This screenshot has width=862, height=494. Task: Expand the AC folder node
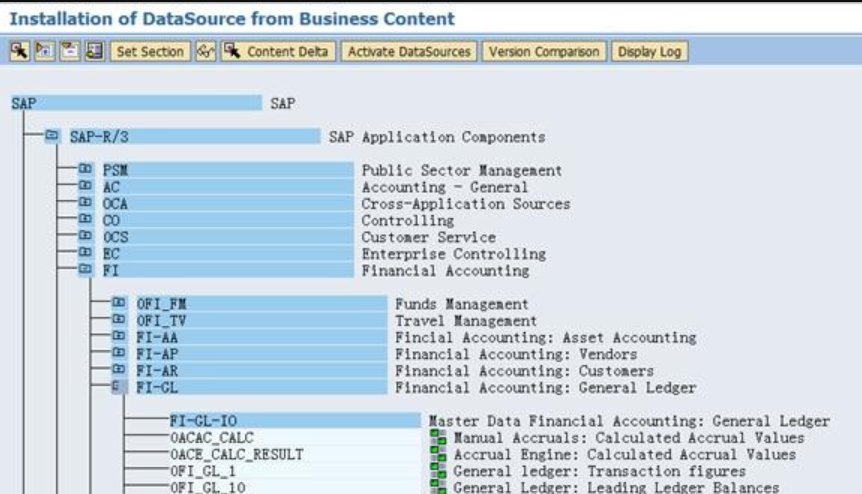tap(85, 186)
